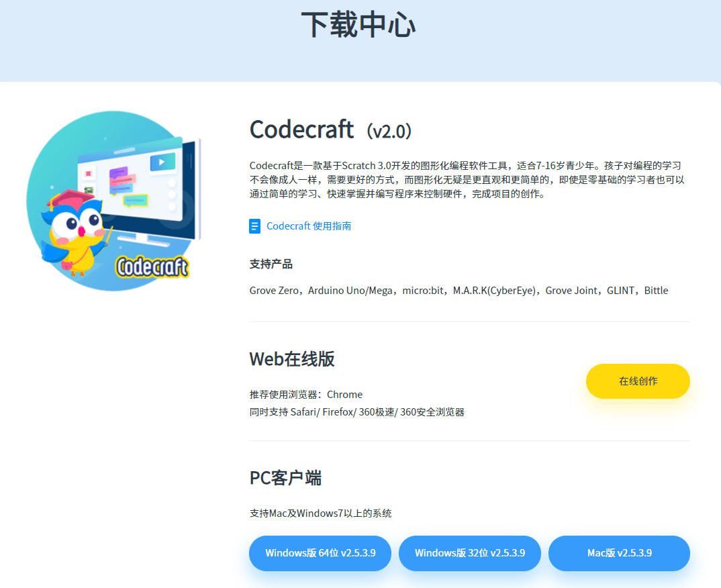
Task: Click the Codecraft (v2.0) heading
Action: click(330, 130)
